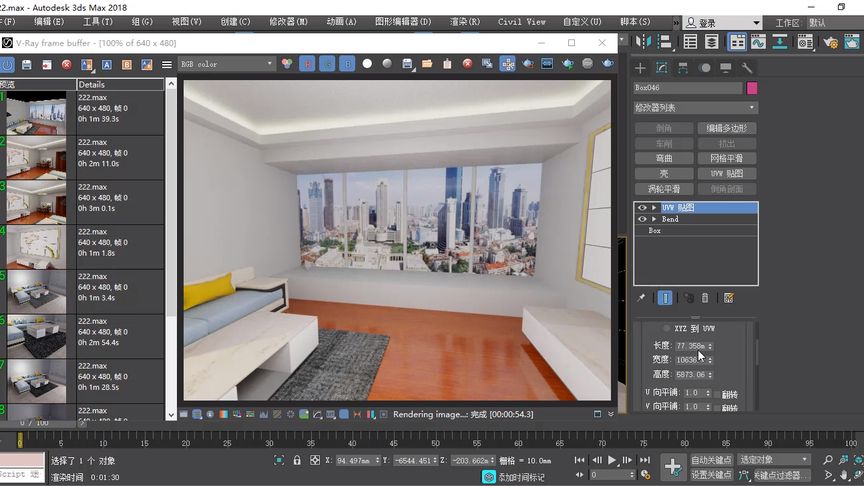Jump to the end frame button
Viewport: 864px width, 486px height.
point(644,460)
